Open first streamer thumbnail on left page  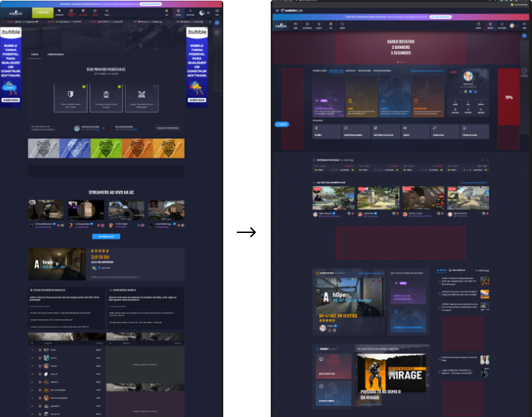[46, 210]
